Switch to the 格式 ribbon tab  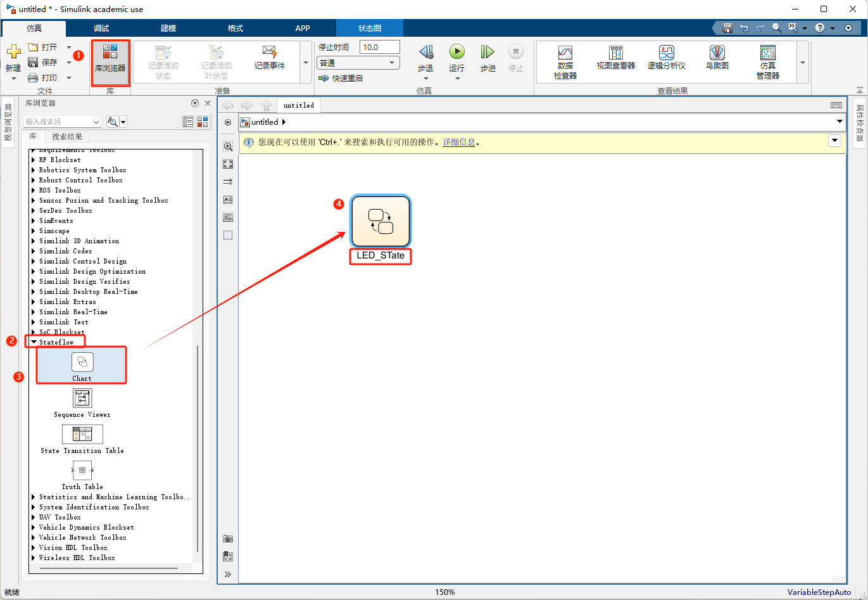point(236,29)
